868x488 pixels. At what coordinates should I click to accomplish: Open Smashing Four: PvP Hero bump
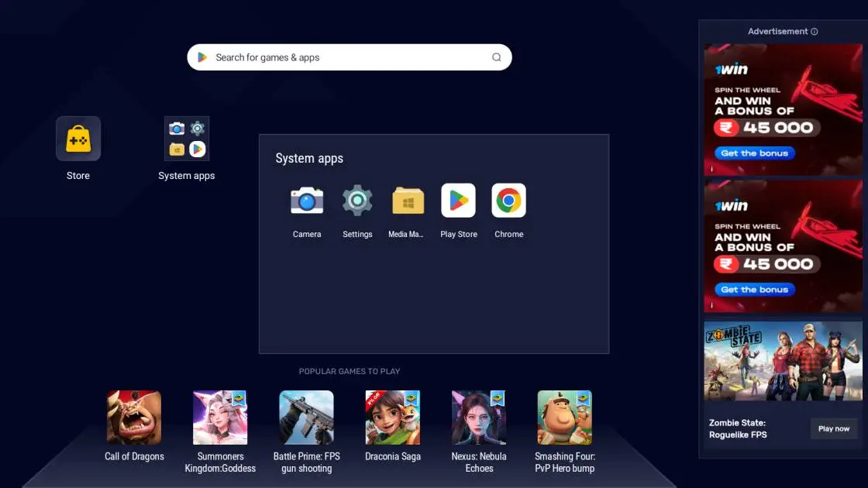coord(565,418)
